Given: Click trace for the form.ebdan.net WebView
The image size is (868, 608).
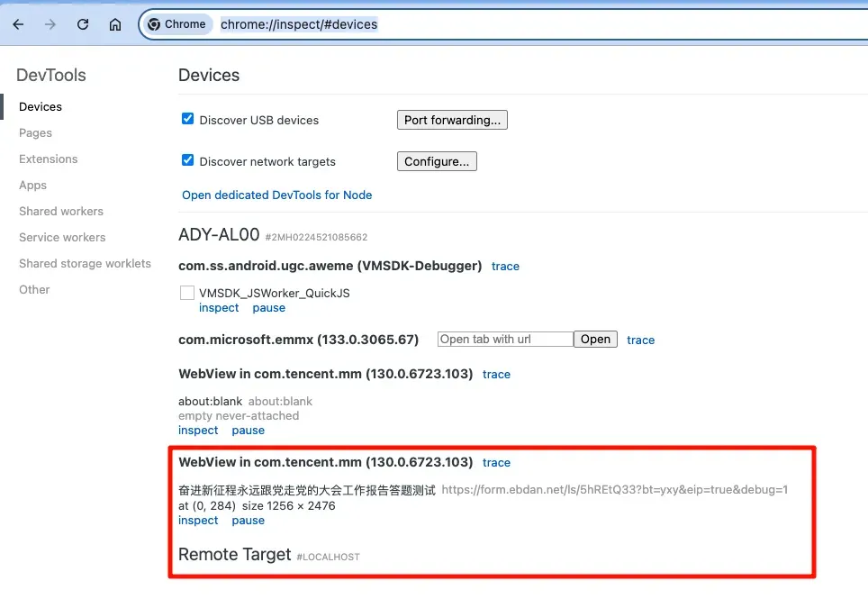Looking at the screenshot, I should (496, 462).
